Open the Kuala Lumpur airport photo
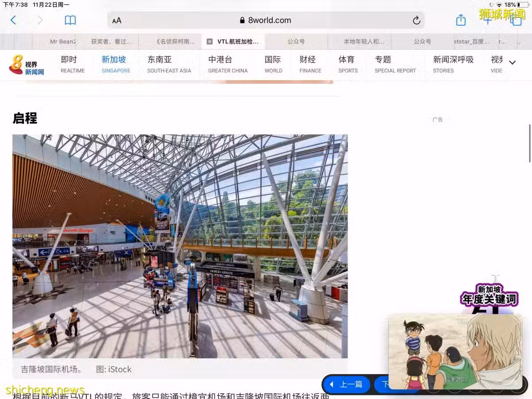Screen dimensions: 532x399 click(x=180, y=246)
